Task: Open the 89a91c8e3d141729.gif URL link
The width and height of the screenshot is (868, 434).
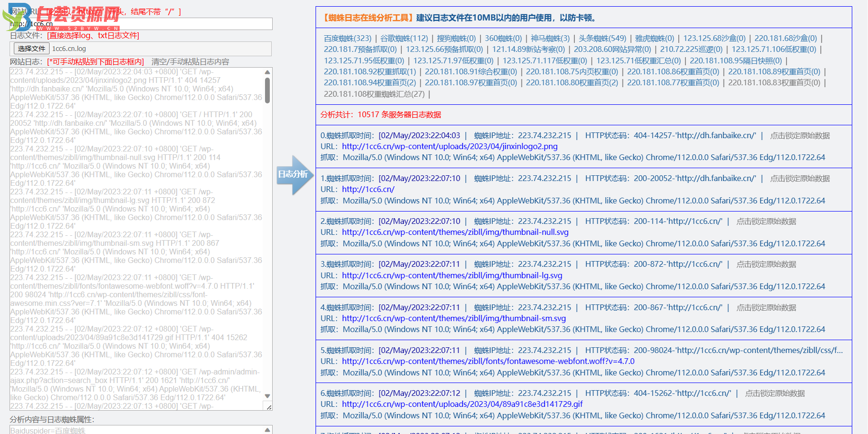Action: pyautogui.click(x=462, y=404)
